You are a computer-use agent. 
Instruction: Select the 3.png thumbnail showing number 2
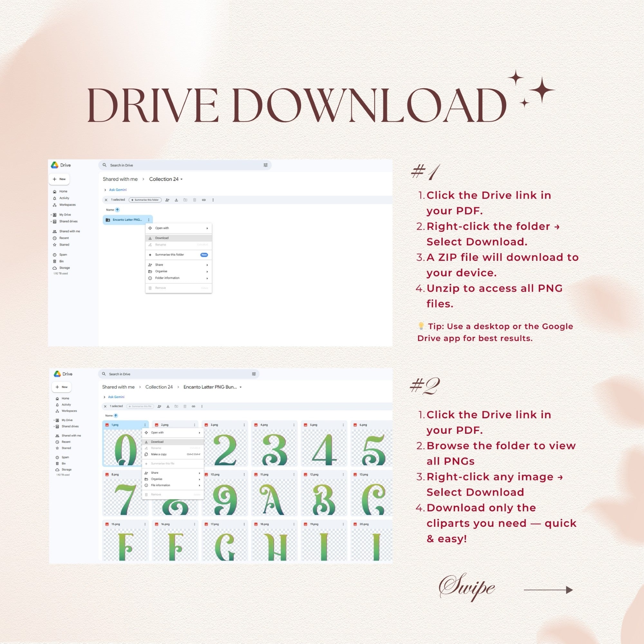pyautogui.click(x=225, y=448)
